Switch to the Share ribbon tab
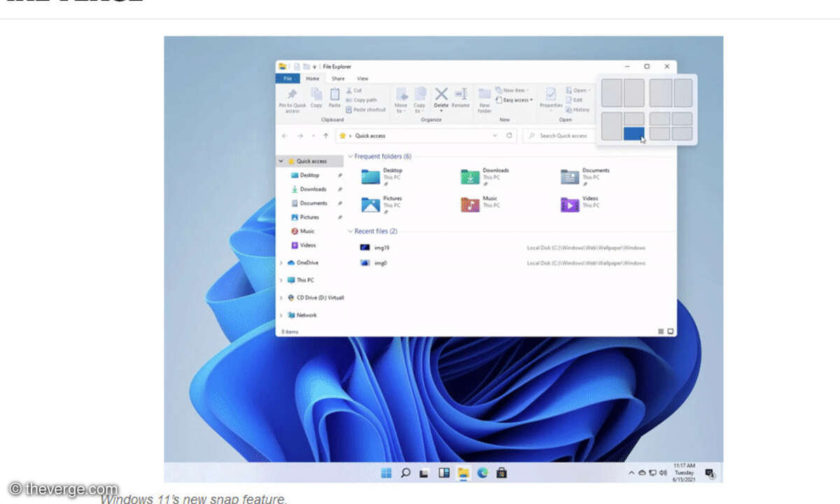The image size is (840, 504). [x=338, y=78]
